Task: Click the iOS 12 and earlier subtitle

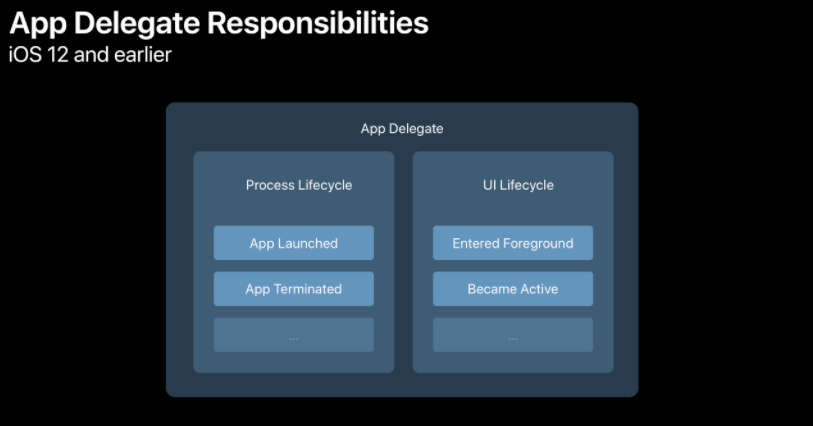Action: tap(90, 54)
